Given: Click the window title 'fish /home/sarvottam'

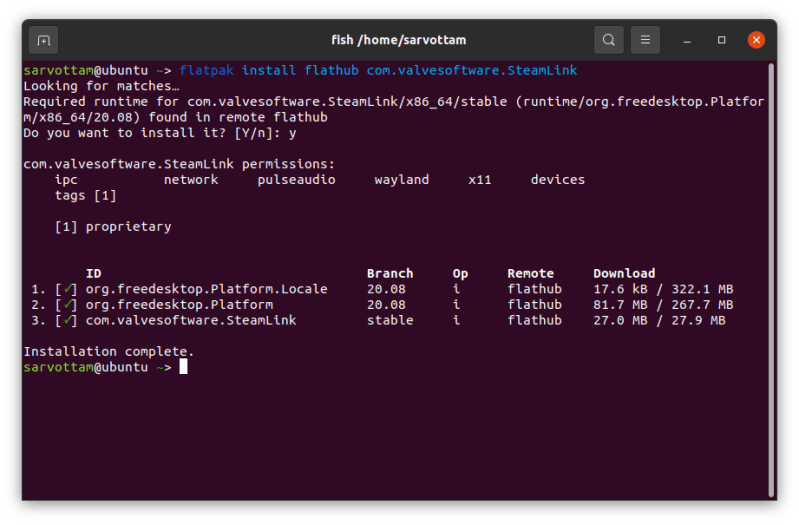Looking at the screenshot, I should point(398,40).
